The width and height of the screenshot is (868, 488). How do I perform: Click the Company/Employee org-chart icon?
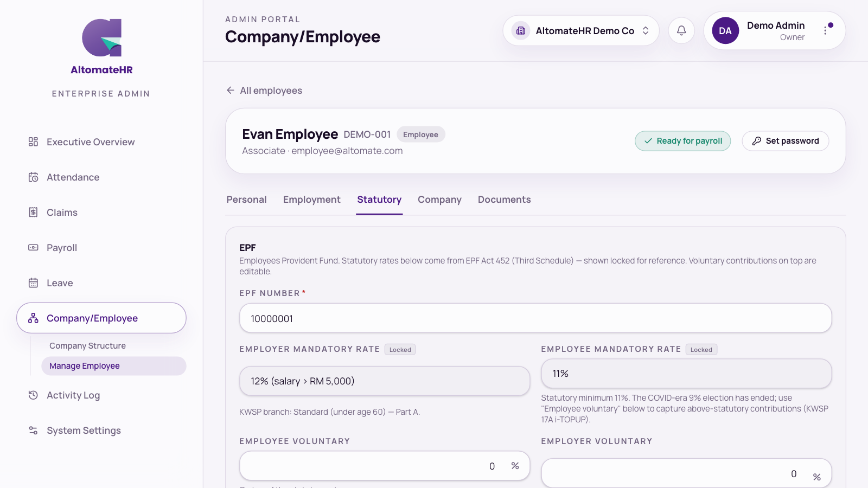pyautogui.click(x=33, y=318)
